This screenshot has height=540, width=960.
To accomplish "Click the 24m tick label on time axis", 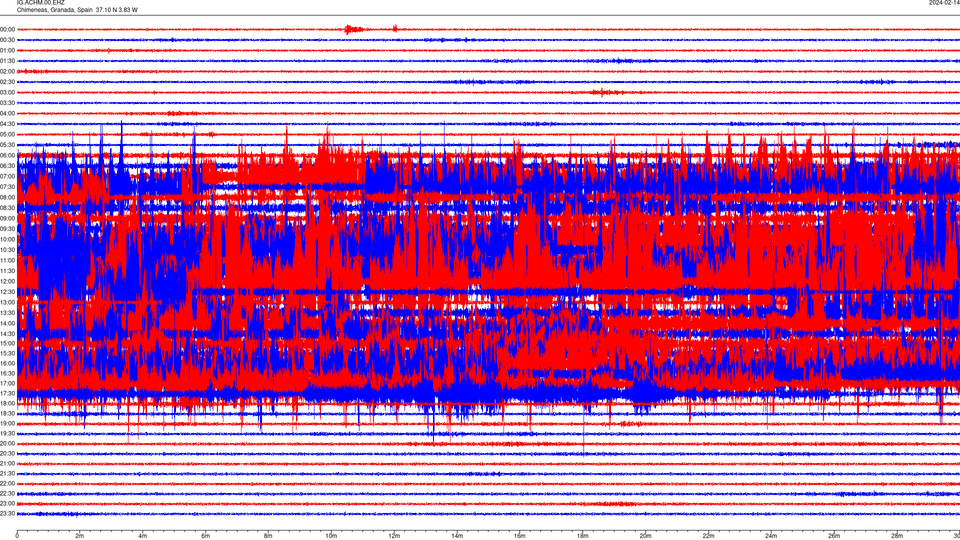I will 771,536.
